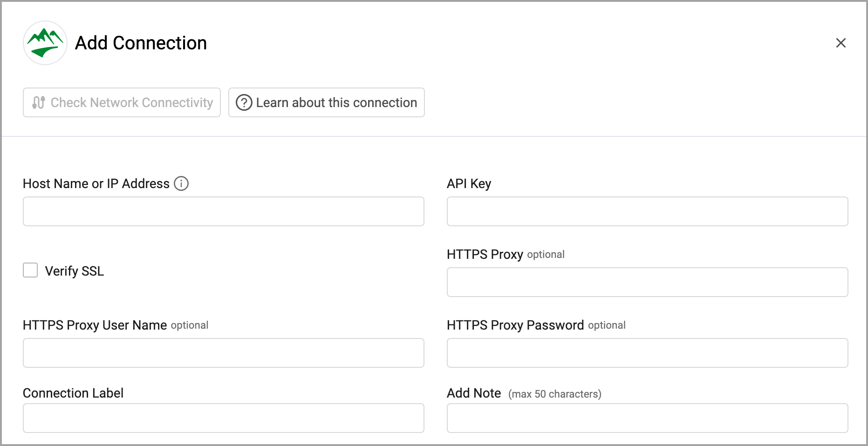Click the API Key label
The width and height of the screenshot is (868, 446).
click(x=469, y=183)
